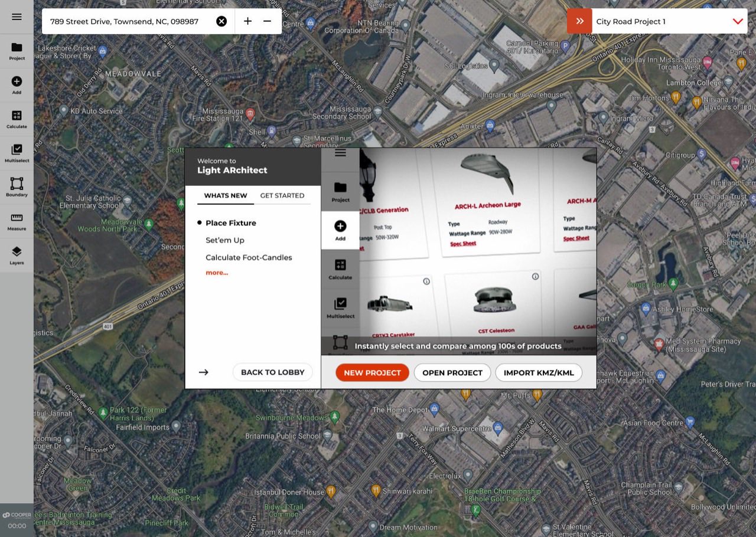756x537 pixels.
Task: Click info icon on CST Celesteon card
Action: (x=535, y=276)
